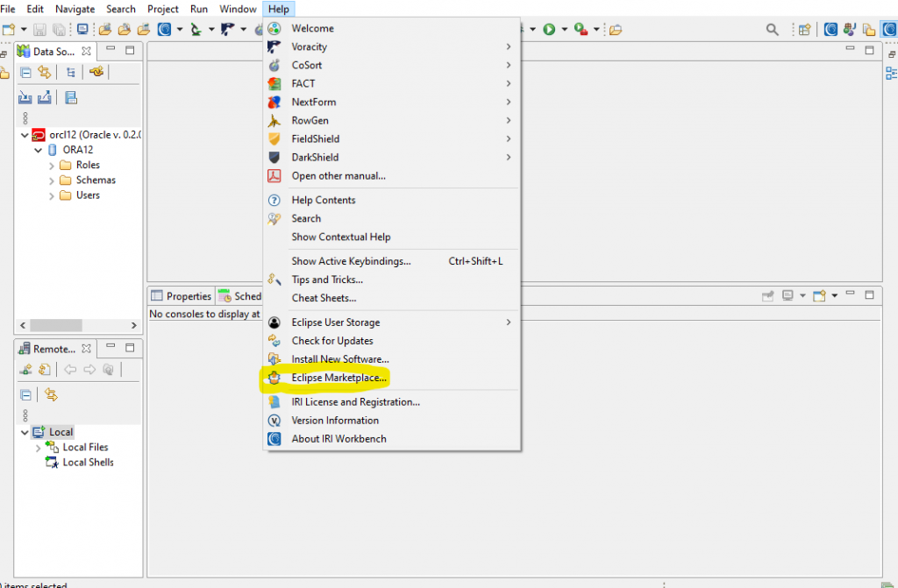Click the Open Console icon in console toolbar
The image size is (898, 588).
tap(820, 295)
